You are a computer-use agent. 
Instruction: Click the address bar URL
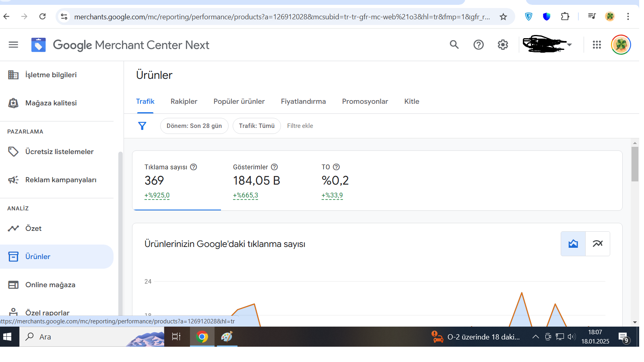(282, 16)
